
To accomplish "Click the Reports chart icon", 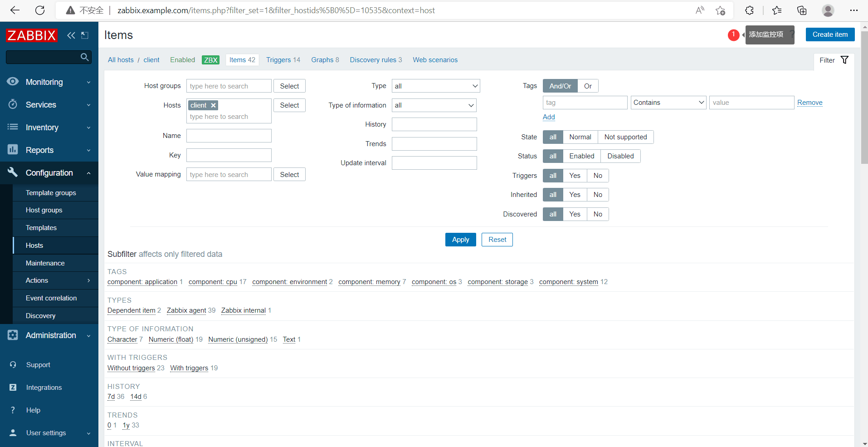I will 13,150.
